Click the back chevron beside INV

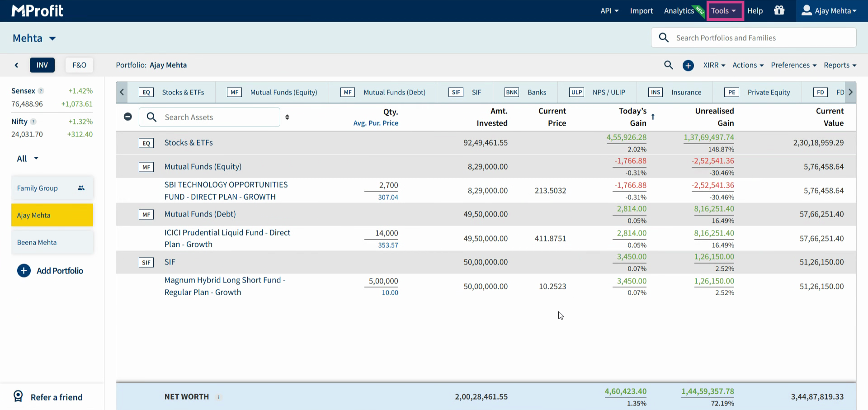point(17,65)
